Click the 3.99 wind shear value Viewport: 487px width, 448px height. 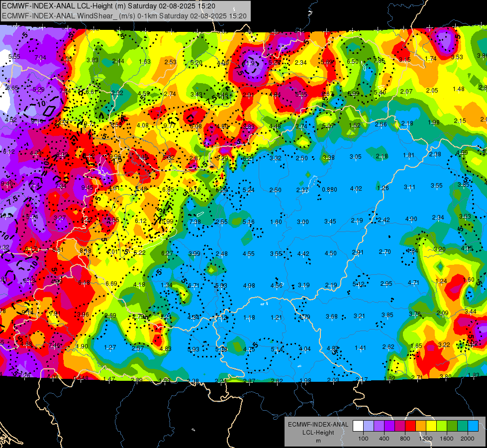click(x=195, y=253)
